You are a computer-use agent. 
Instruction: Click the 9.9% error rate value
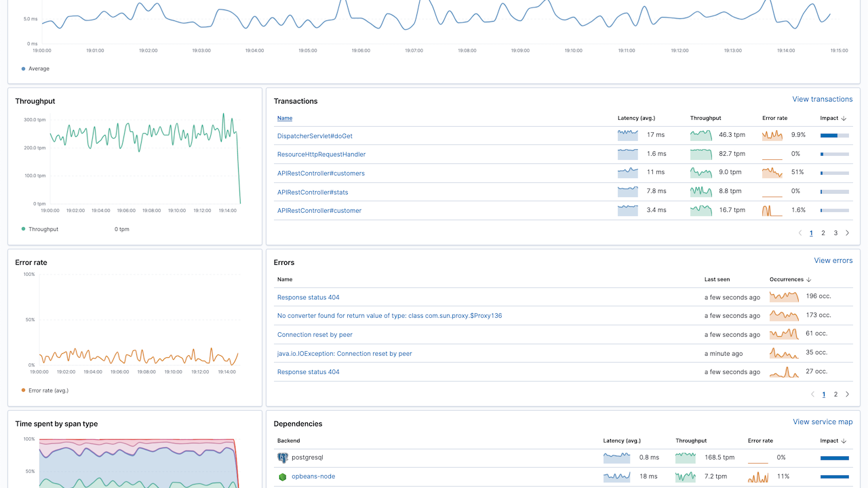click(798, 136)
